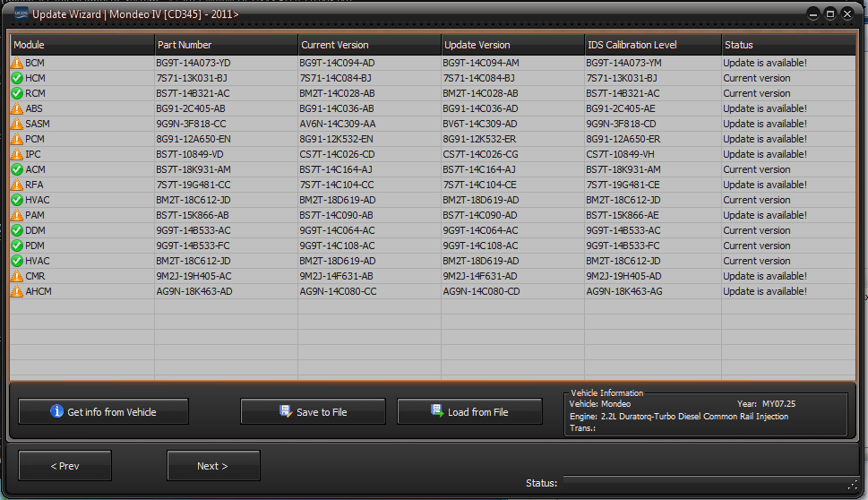Click the warning icon beside BCM module

pos(17,64)
